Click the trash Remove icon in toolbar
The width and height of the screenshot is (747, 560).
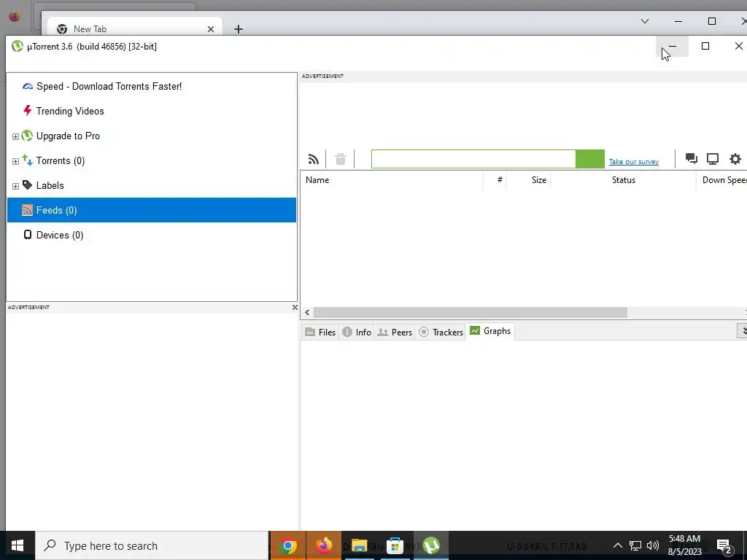pyautogui.click(x=340, y=159)
